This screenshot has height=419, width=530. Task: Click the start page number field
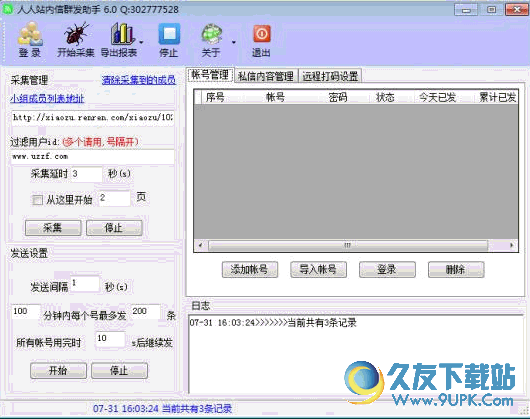point(114,198)
